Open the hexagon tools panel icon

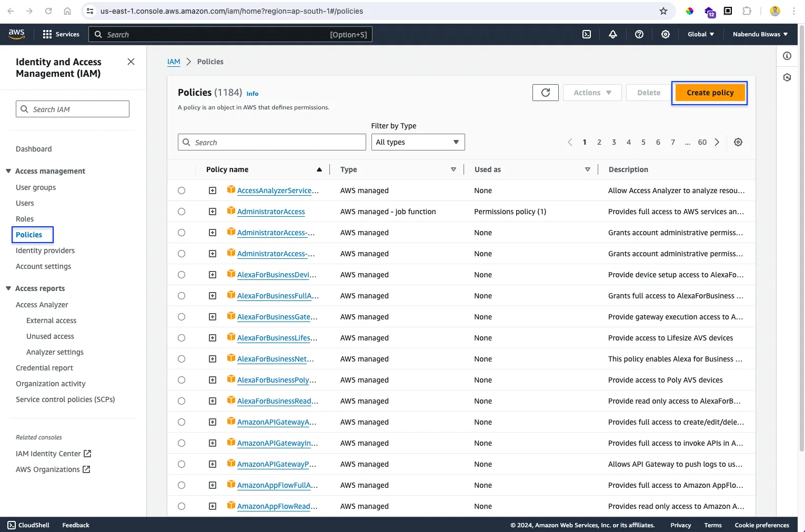point(787,77)
